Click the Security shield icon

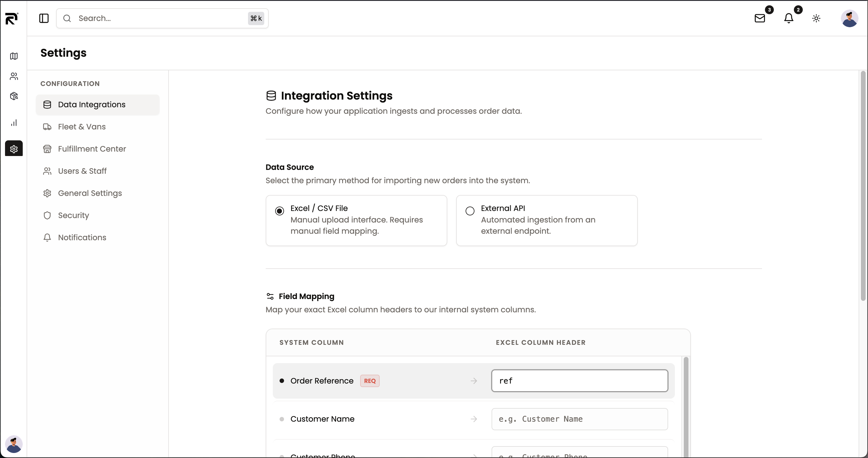(x=47, y=215)
